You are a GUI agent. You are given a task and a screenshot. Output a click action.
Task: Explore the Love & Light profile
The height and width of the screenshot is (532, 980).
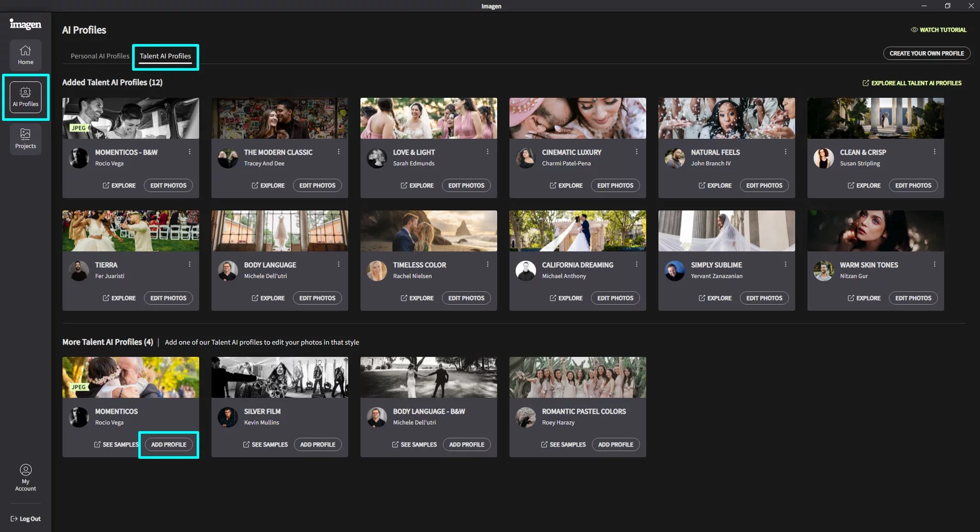point(417,185)
